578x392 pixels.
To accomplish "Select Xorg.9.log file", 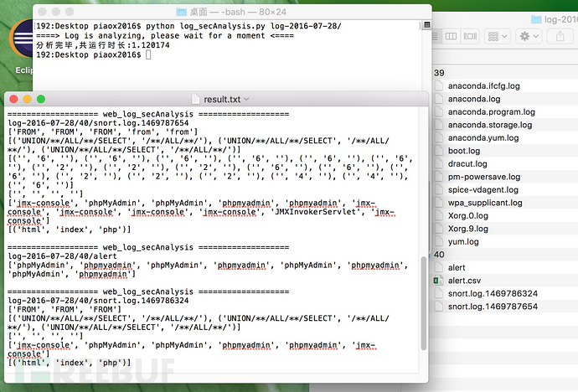I will tap(467, 229).
